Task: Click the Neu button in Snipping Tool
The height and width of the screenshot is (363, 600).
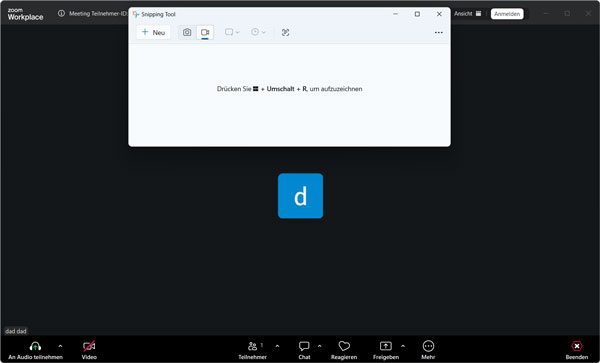Action: 153,33
